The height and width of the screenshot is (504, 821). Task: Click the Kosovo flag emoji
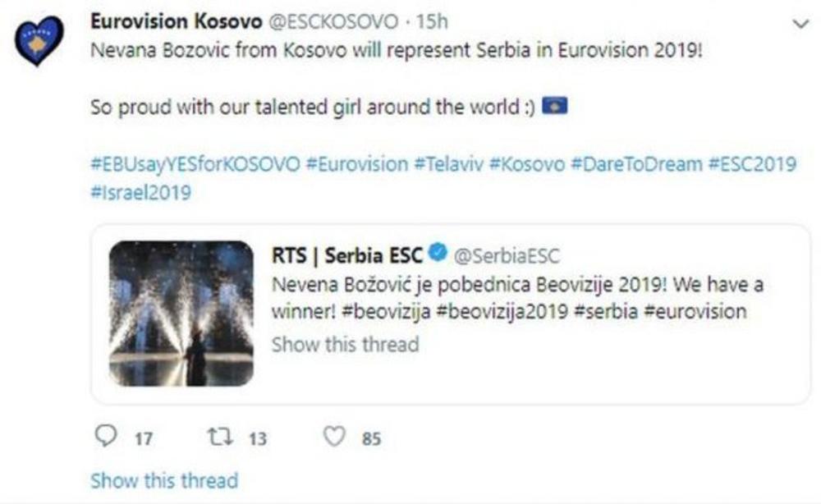click(555, 106)
